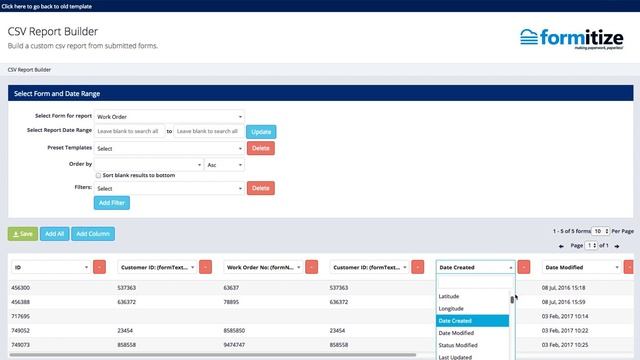Open the Work Order No column dropdown
This screenshot has width=640, height=360.
(263, 267)
